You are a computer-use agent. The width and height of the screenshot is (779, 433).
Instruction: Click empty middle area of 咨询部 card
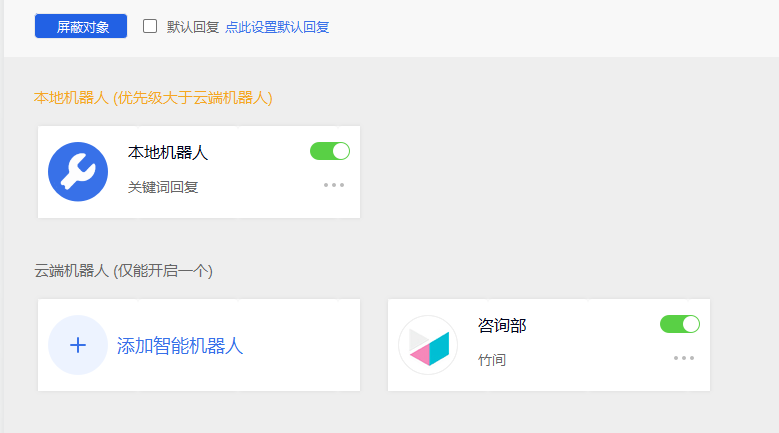pos(586,345)
